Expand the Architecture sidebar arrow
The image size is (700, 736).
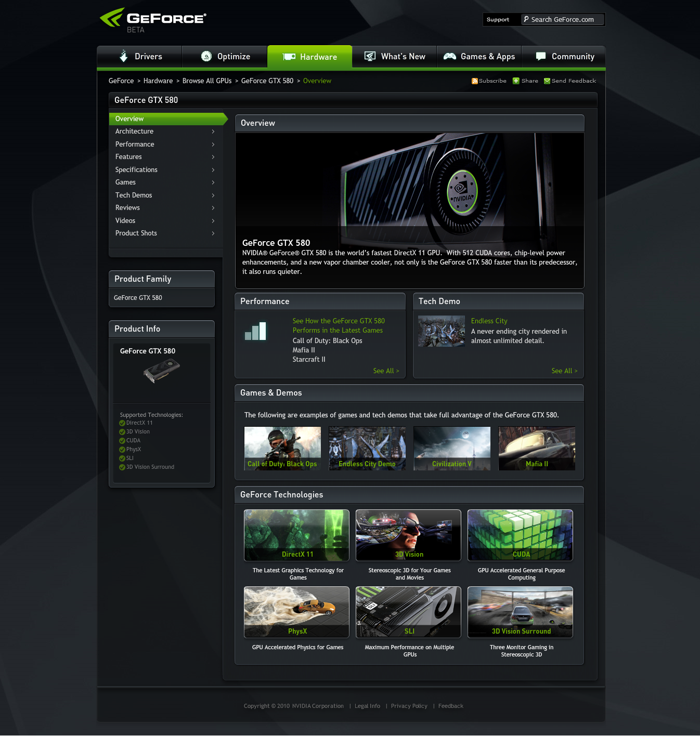[213, 132]
